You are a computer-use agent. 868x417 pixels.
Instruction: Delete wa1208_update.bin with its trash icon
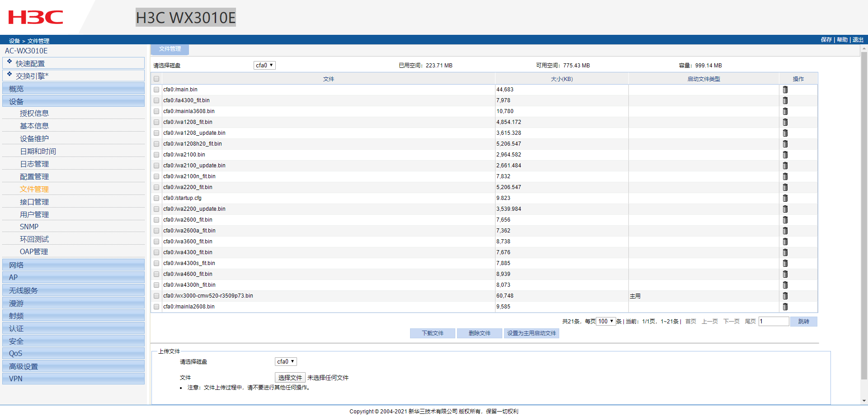pyautogui.click(x=785, y=133)
